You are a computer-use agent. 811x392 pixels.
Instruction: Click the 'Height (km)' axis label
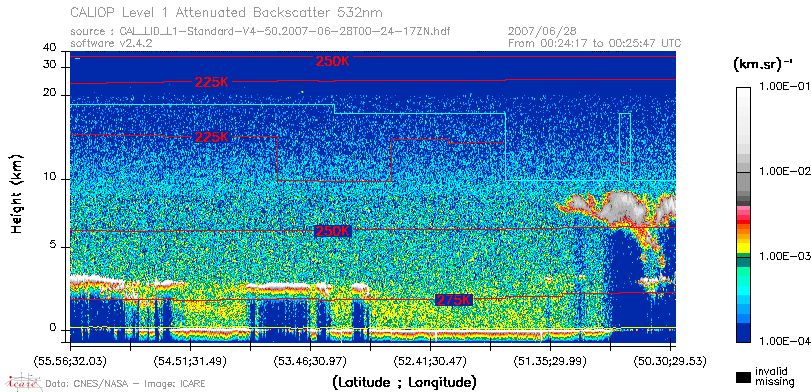point(18,193)
